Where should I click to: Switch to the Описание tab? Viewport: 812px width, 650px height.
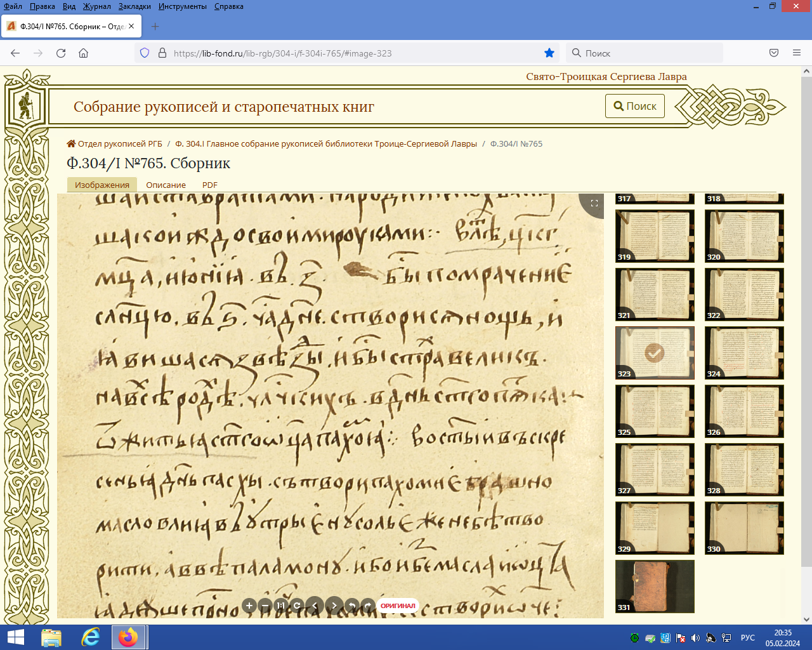[166, 185]
